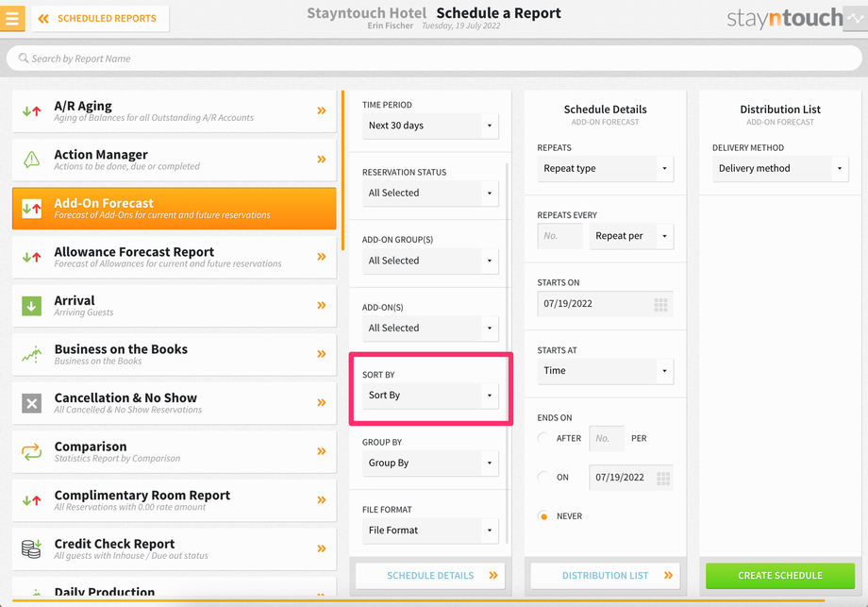
Task: Open the Complimentary Room Report
Action: coord(174,500)
